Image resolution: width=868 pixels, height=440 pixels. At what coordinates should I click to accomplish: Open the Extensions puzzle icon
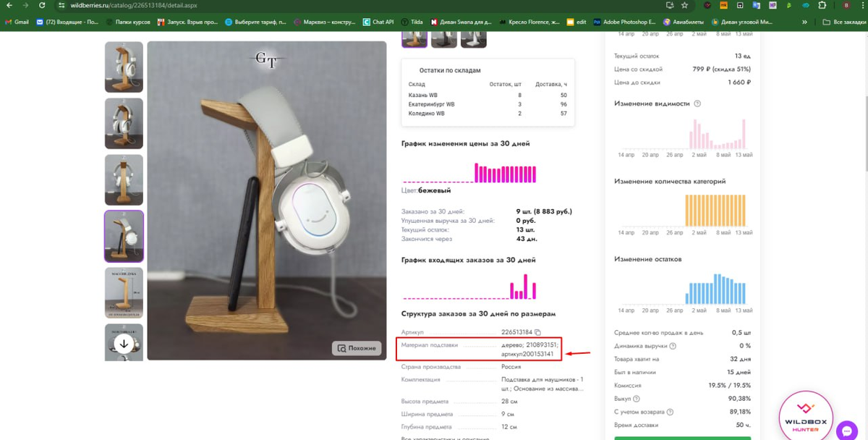point(822,5)
